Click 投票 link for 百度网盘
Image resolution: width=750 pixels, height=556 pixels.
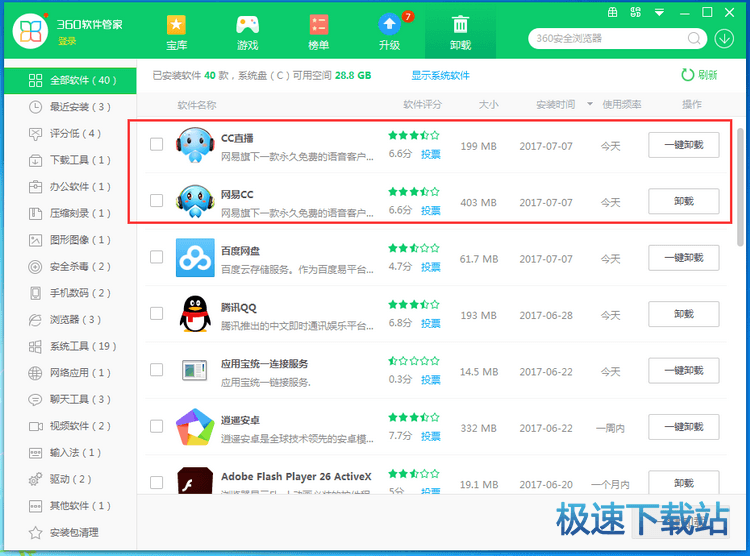(x=430, y=267)
